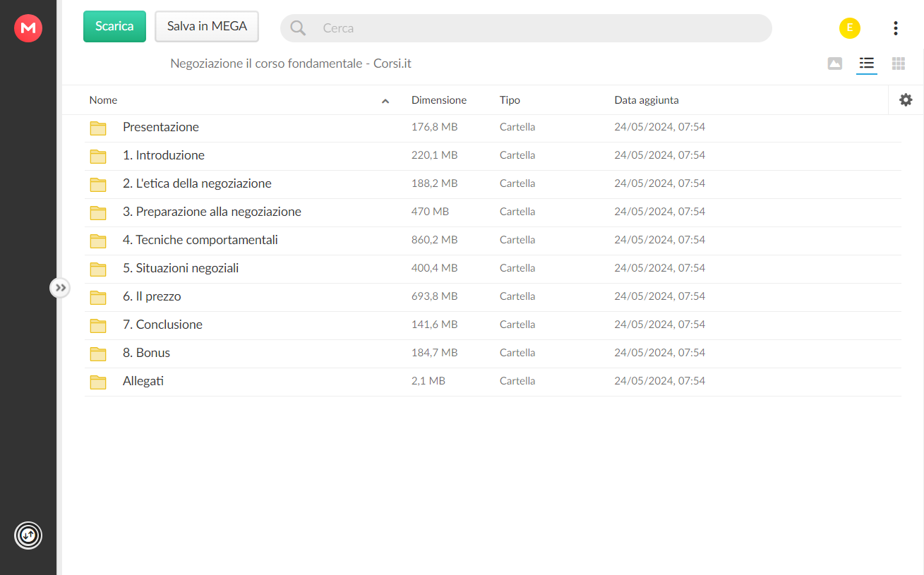Image resolution: width=924 pixels, height=575 pixels.
Task: Click the 693,8 MB size value
Action: point(435,296)
